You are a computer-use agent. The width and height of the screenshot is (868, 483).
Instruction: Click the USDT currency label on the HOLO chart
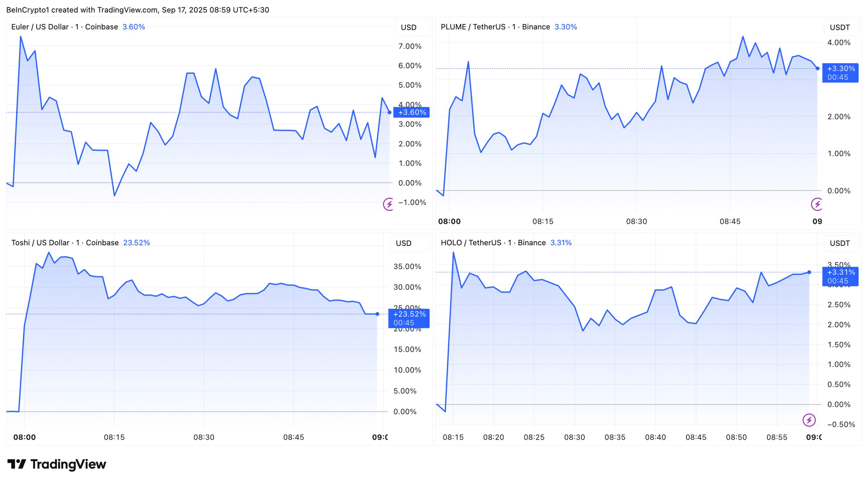coord(841,244)
